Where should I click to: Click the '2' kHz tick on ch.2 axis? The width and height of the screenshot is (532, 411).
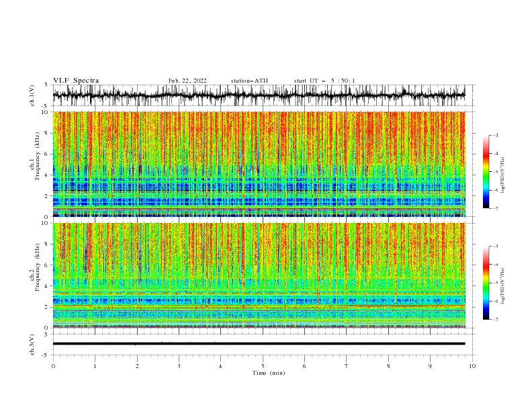coord(47,307)
